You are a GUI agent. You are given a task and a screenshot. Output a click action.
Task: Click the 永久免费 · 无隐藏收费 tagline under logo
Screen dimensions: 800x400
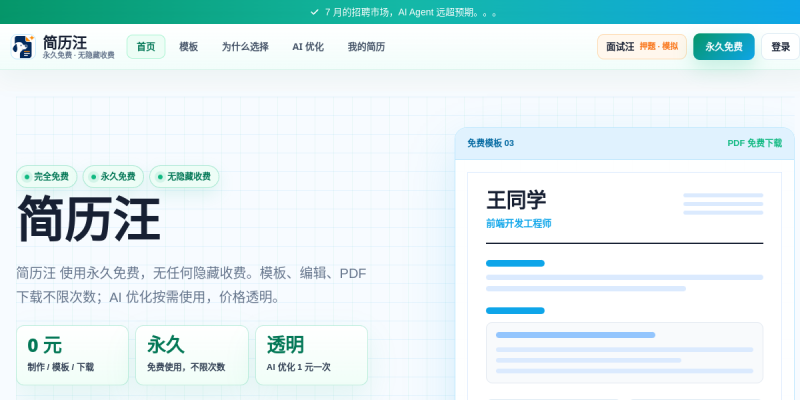click(x=79, y=55)
